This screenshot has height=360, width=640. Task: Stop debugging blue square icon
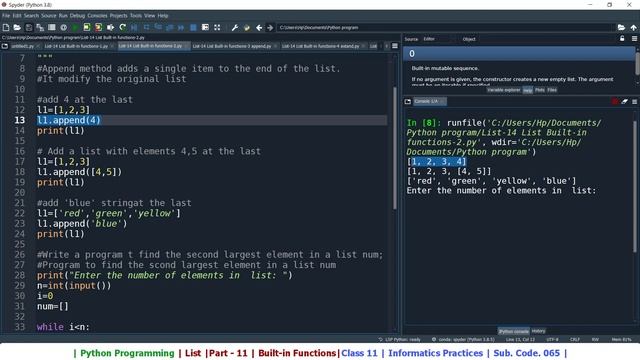[x=193, y=27]
